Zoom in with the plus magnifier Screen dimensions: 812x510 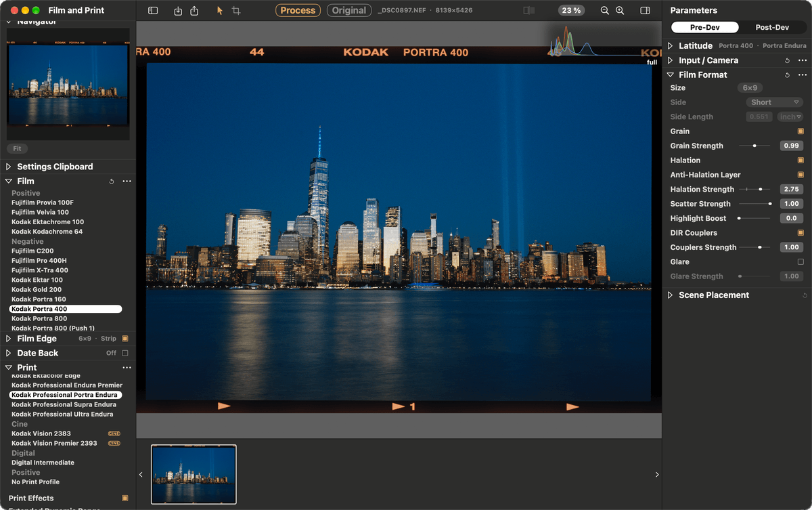point(621,11)
